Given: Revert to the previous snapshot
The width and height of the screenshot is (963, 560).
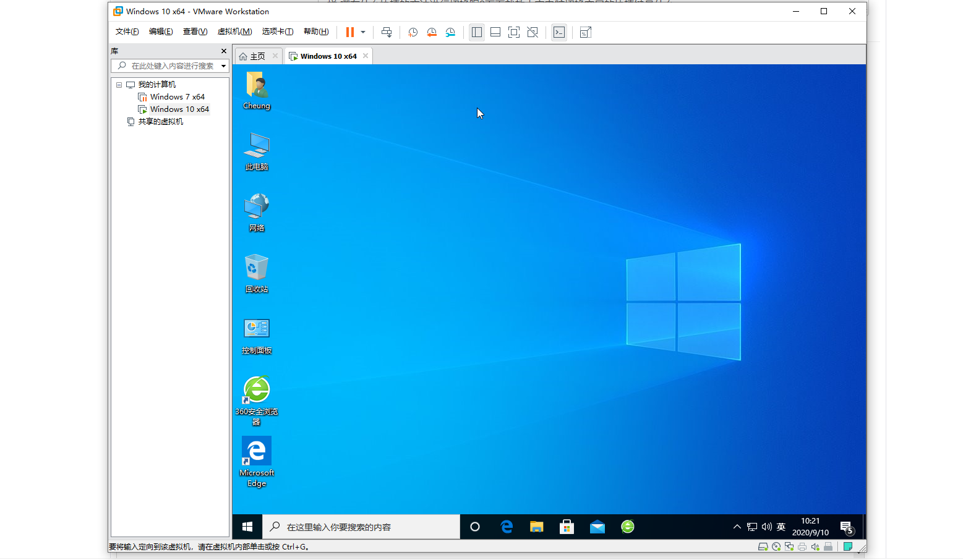Looking at the screenshot, I should click(x=432, y=32).
